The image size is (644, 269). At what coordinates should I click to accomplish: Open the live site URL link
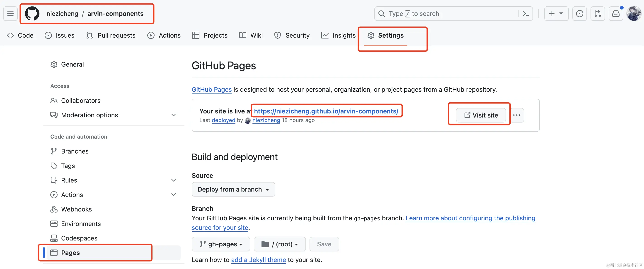click(x=326, y=111)
